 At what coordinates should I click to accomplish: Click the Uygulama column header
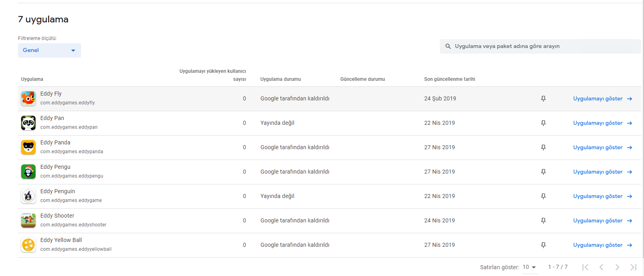32,79
